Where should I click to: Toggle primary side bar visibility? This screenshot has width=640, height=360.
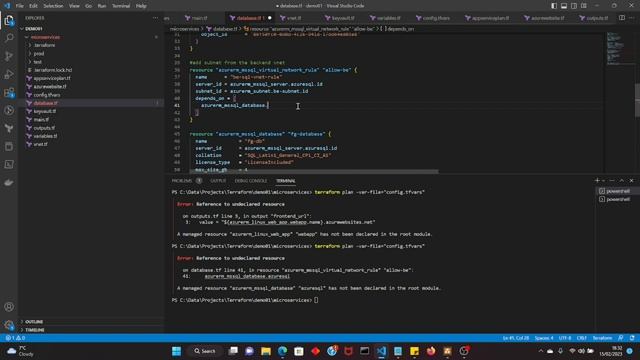pos(554,6)
